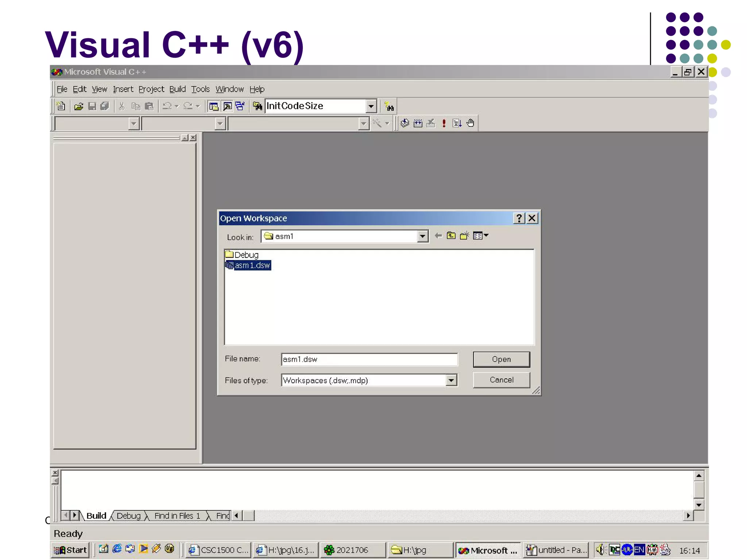Click the Copy toolbar icon
This screenshot has width=747, height=560.
(136, 106)
